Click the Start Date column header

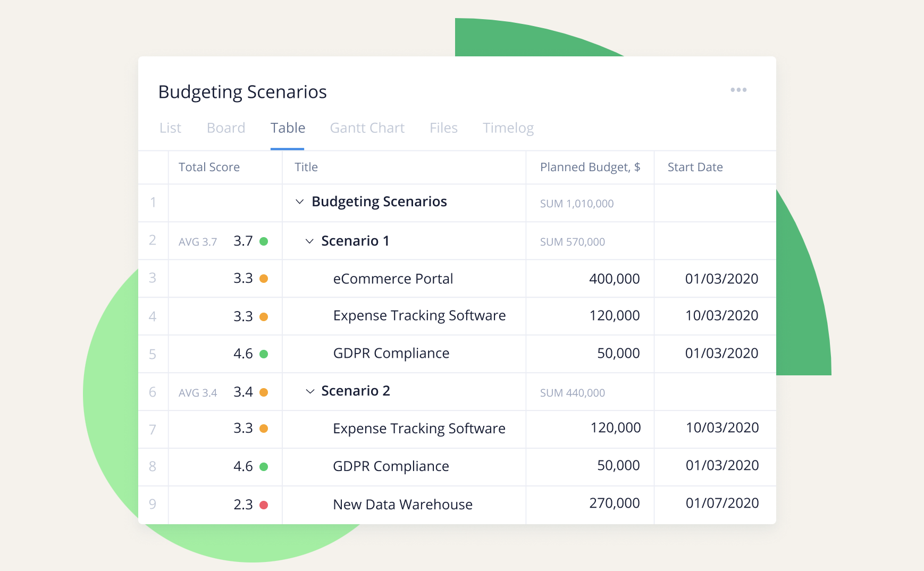pos(695,167)
